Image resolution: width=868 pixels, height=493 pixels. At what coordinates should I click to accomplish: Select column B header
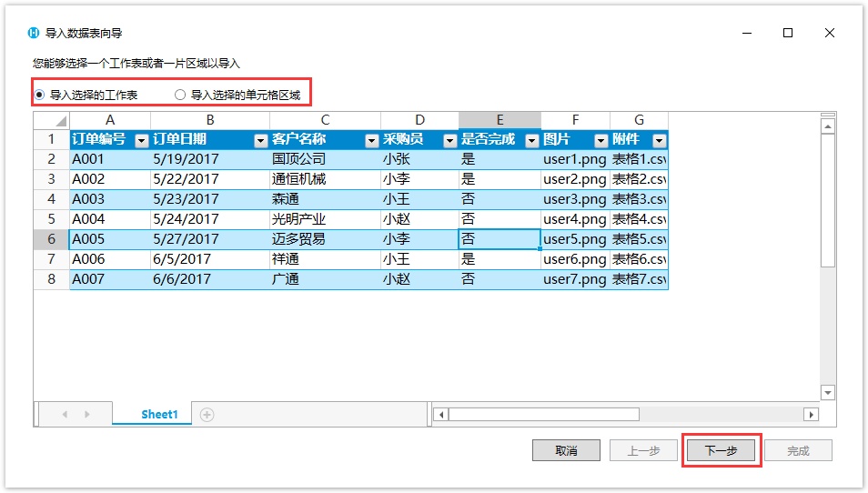point(210,120)
